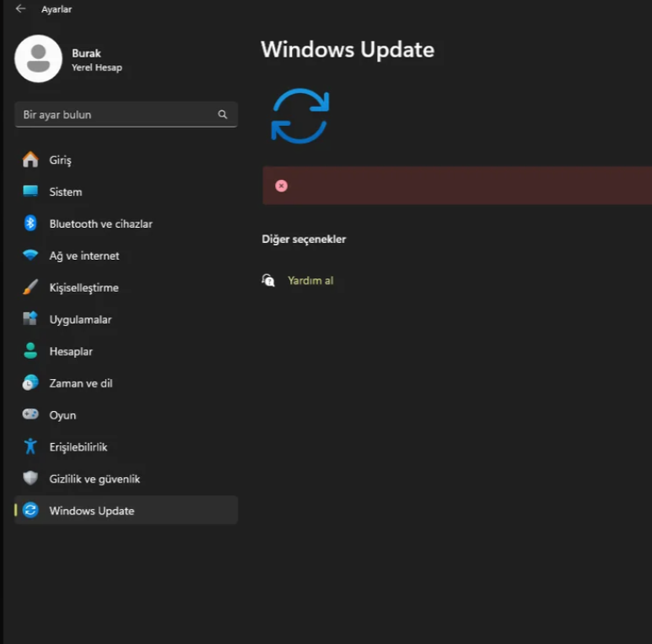Select the Giriş home icon
This screenshot has height=644, width=652.
(30, 160)
